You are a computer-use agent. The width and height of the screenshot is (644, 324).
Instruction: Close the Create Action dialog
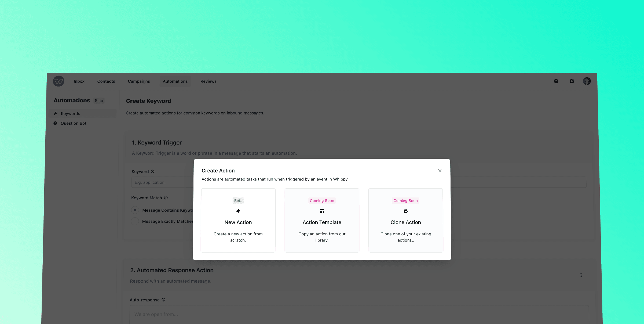coord(440,171)
